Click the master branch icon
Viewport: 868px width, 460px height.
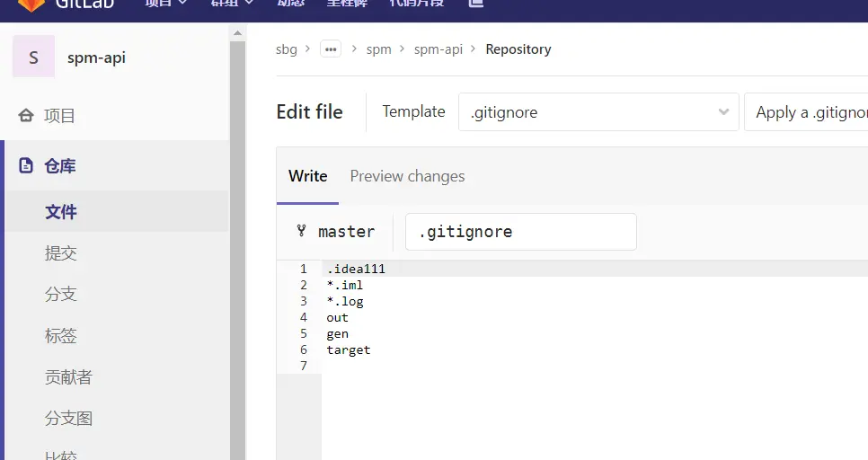[301, 231]
